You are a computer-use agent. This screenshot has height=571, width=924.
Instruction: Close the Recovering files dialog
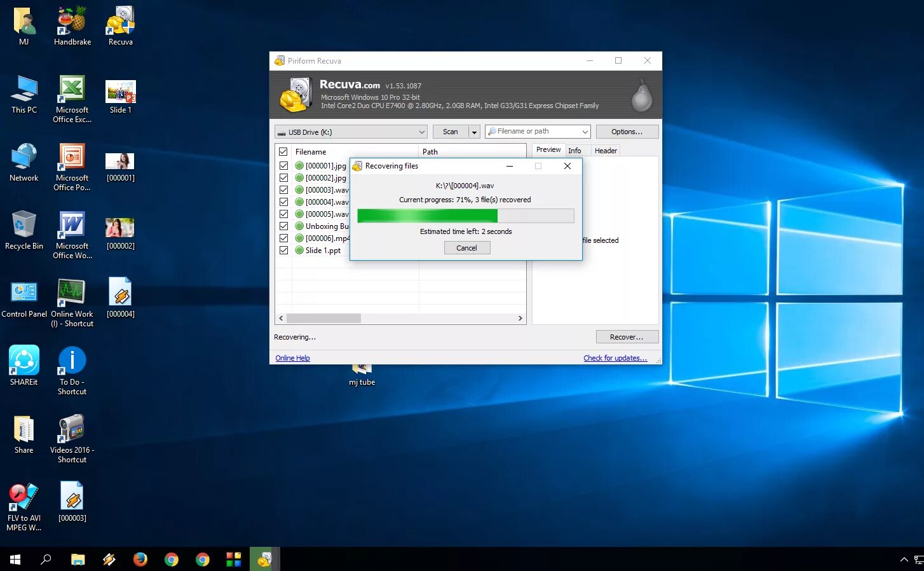click(567, 166)
